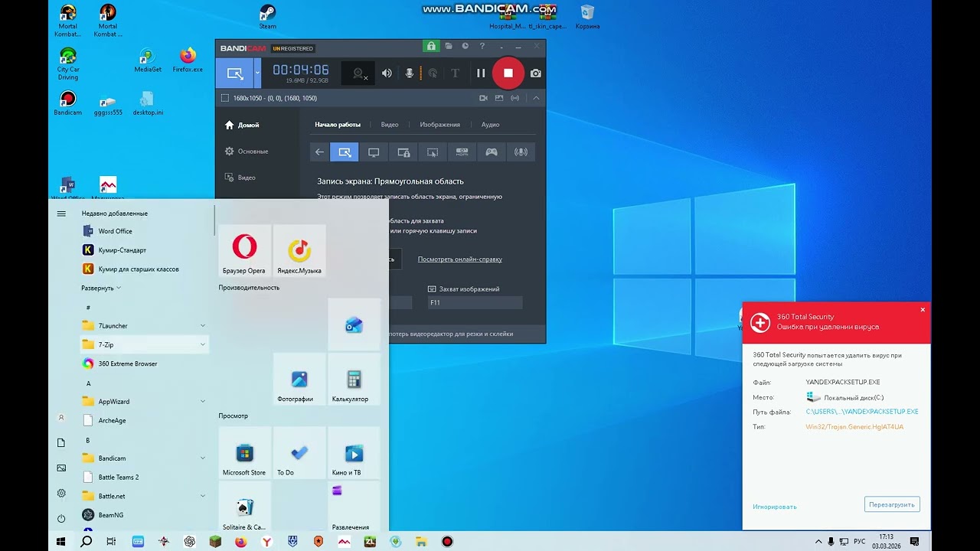980x551 pixels.
Task: Open the YANDEXPACKSETUP.EXE file path link
Action: 862,412
